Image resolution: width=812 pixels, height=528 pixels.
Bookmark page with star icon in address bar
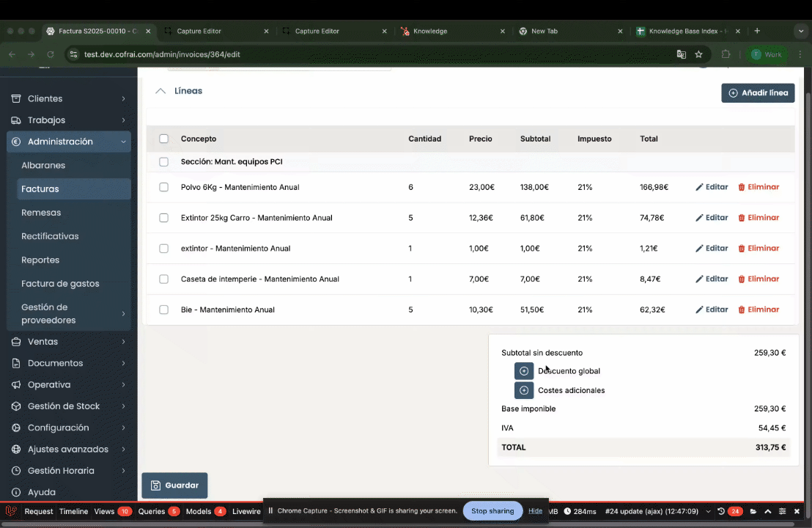[x=698, y=54]
